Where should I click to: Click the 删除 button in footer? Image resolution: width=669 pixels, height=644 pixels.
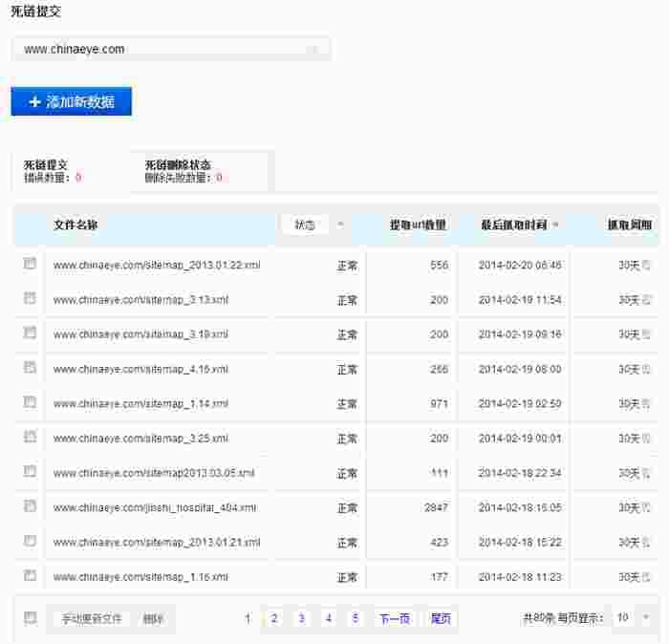(x=153, y=618)
